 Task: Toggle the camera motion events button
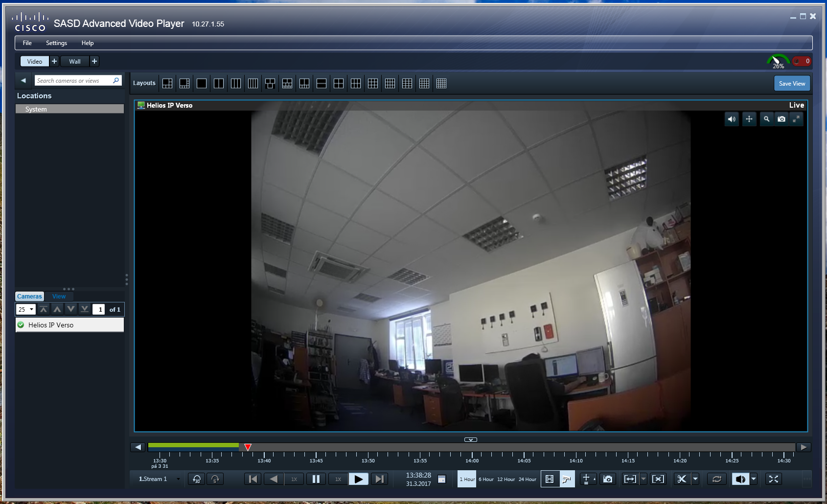(567, 479)
